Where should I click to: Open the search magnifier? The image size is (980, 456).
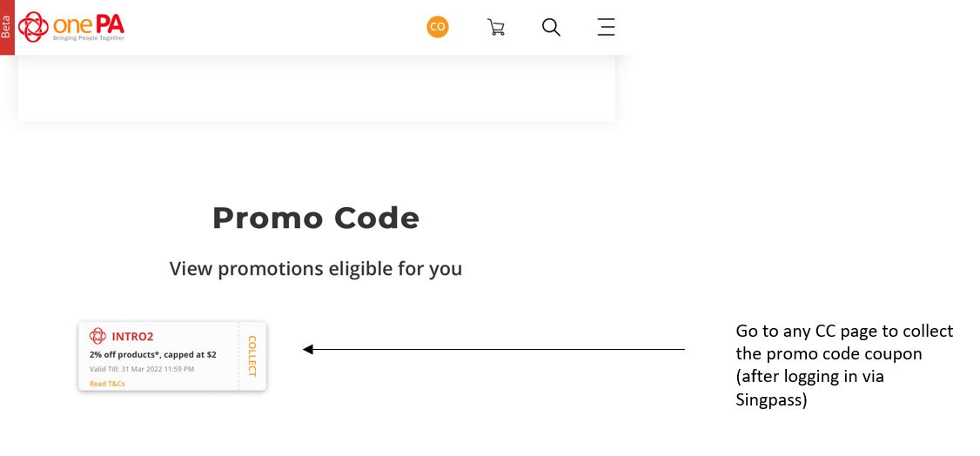pos(551,27)
